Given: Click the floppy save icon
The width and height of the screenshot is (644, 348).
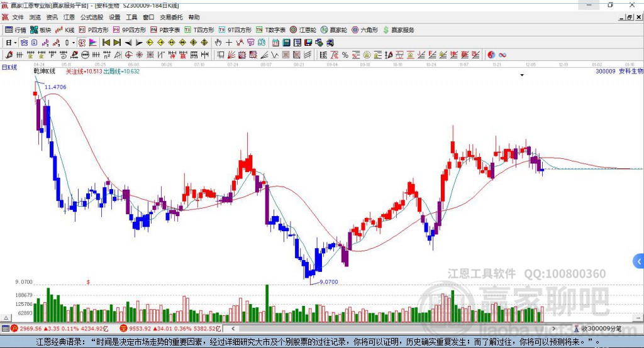Looking at the screenshot, I should tap(308, 43).
